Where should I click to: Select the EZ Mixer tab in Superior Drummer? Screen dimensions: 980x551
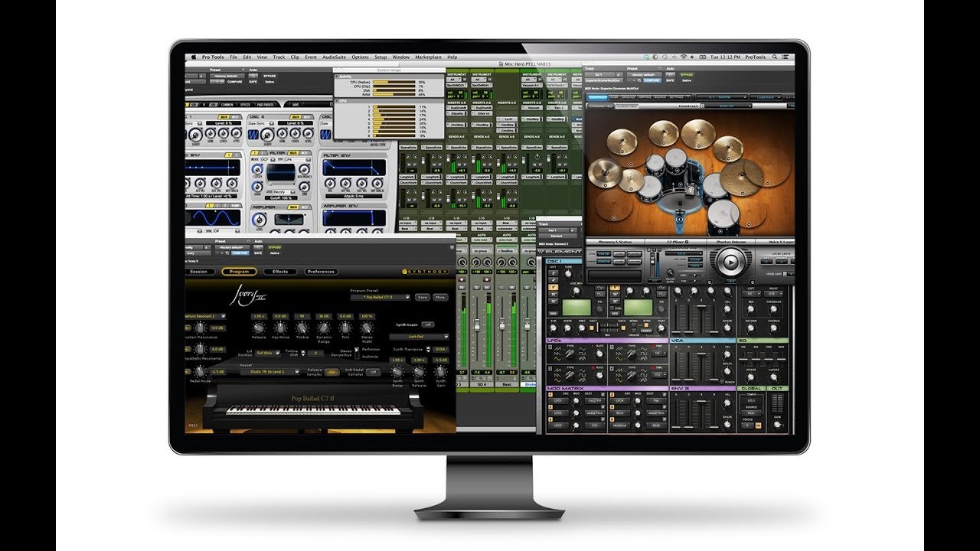tap(677, 242)
